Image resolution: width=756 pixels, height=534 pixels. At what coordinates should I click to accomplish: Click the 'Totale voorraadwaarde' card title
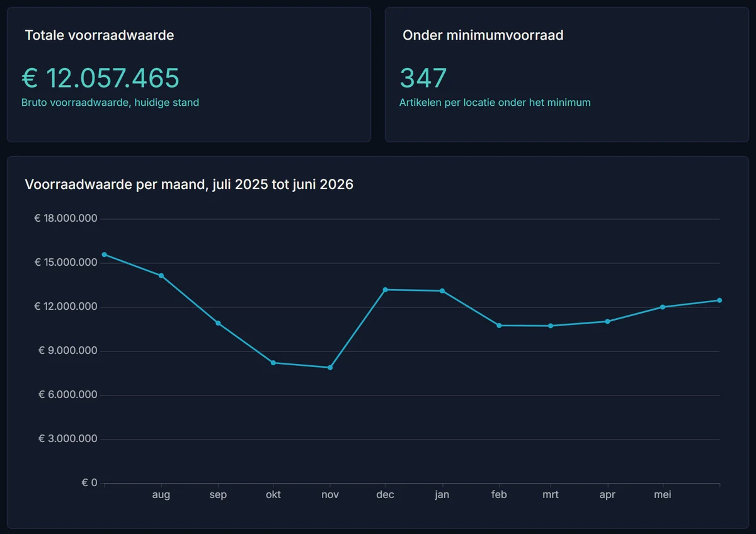point(100,35)
